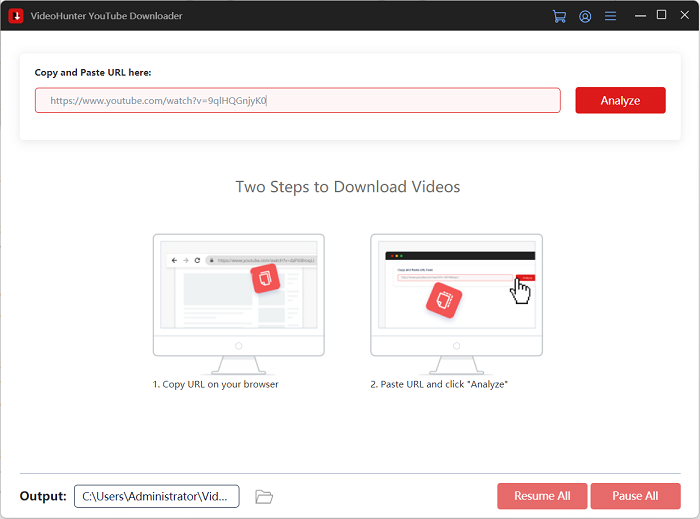Click "Two Steps to Download Videos" heading
Screen dimensions: 700x519
[x=348, y=187]
